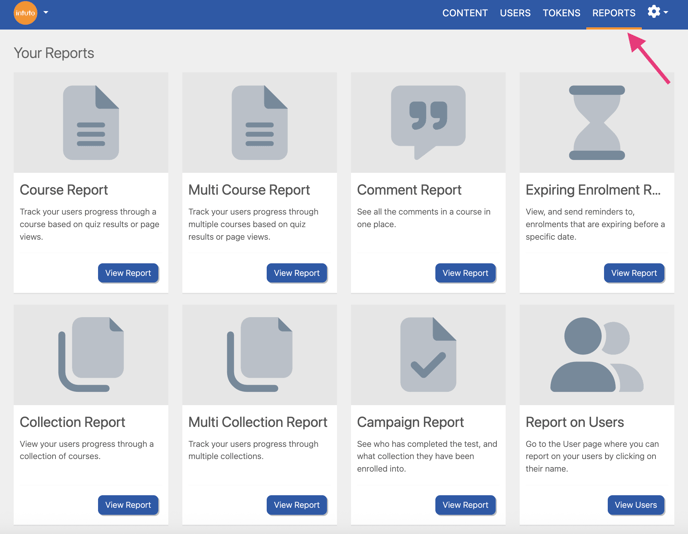
Task: Click the Campaign Report checkmark document icon
Action: point(428,355)
